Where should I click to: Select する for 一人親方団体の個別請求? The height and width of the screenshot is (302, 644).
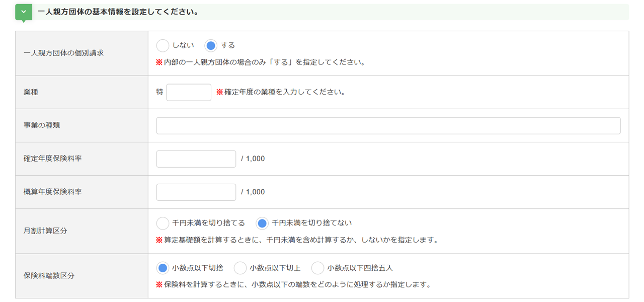pos(211,46)
